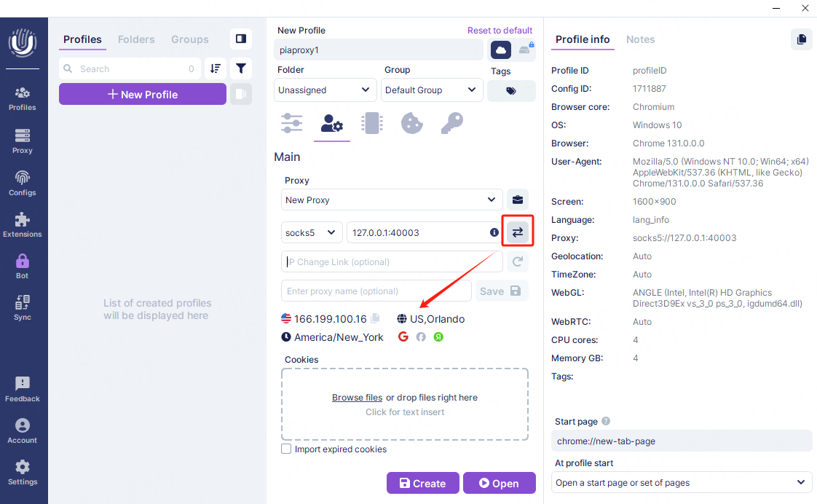Open the hardware chip settings icon
The width and height of the screenshot is (817, 504).
372,123
